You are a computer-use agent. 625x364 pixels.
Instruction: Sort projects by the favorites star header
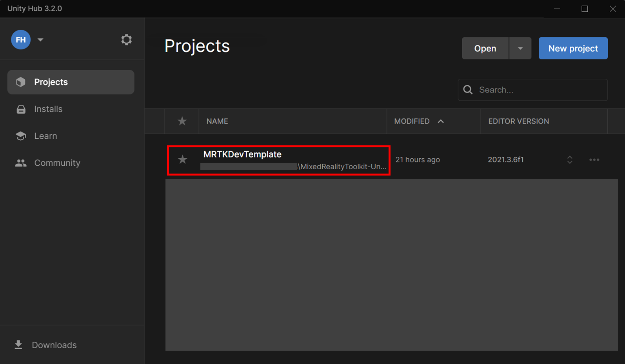click(182, 121)
